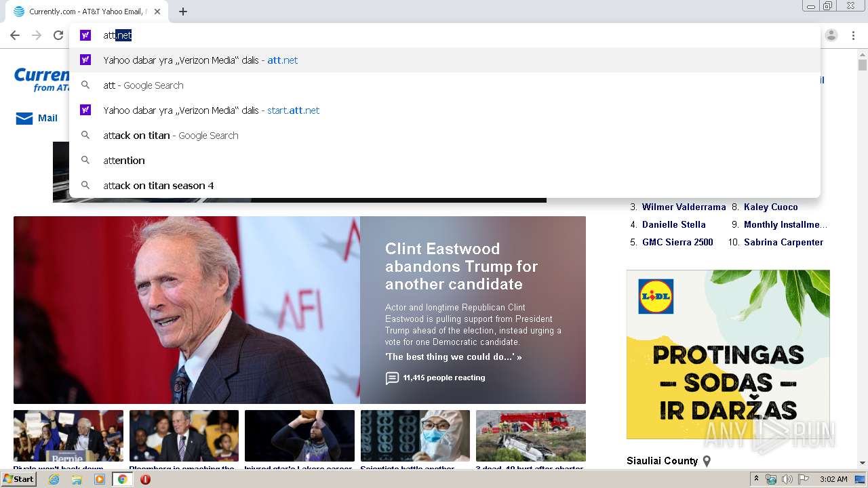Open the Mail link
Viewport: 868px width, 488px height.
point(47,118)
